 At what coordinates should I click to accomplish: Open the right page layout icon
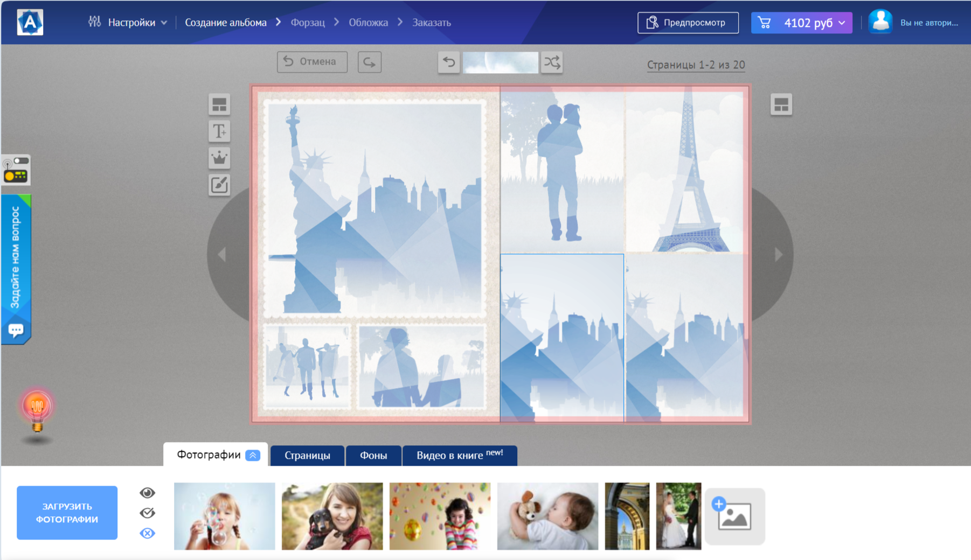[x=781, y=104]
